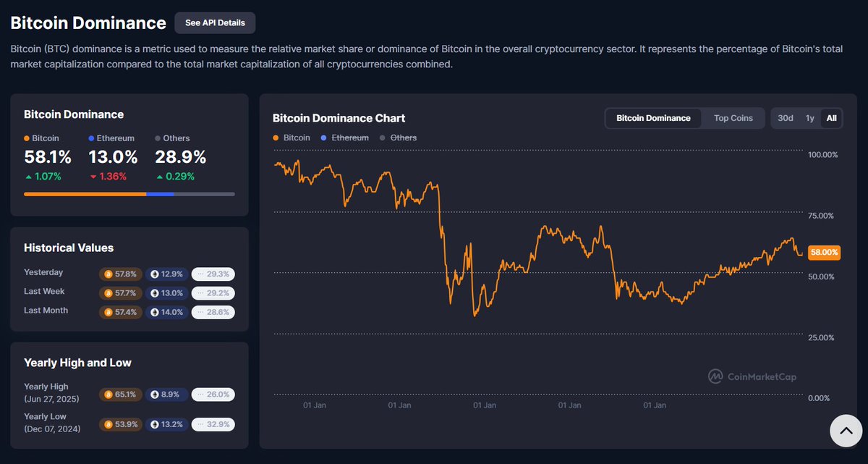
Task: Click Yesterday's Others 29.3% badge
Action: tap(213, 274)
